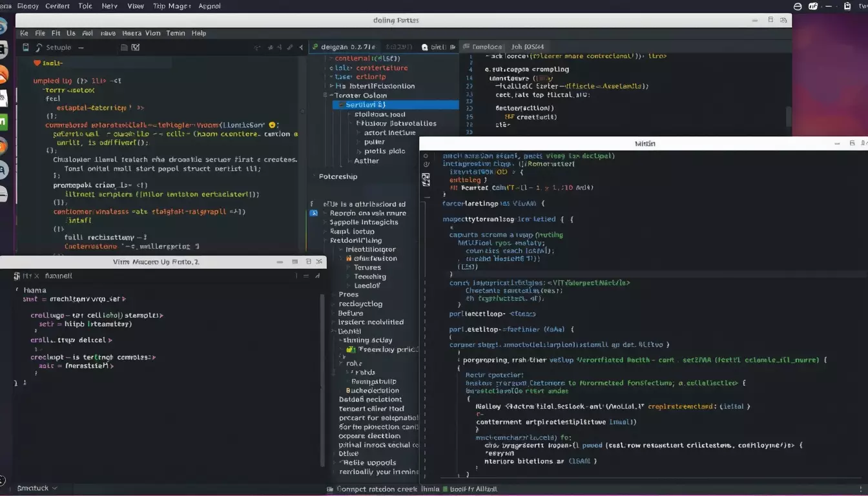Switch to the Tomploce tab
Image resolution: width=868 pixels, height=496 pixels.
486,46
